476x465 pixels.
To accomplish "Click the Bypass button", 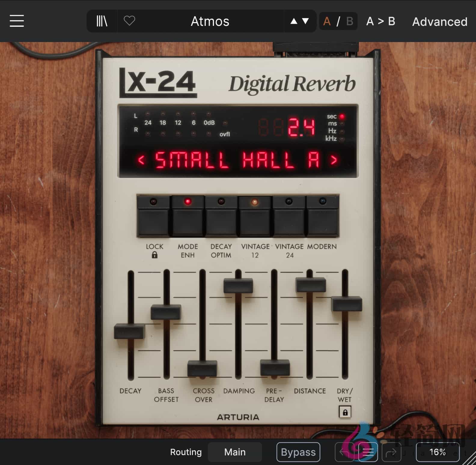I will point(298,452).
